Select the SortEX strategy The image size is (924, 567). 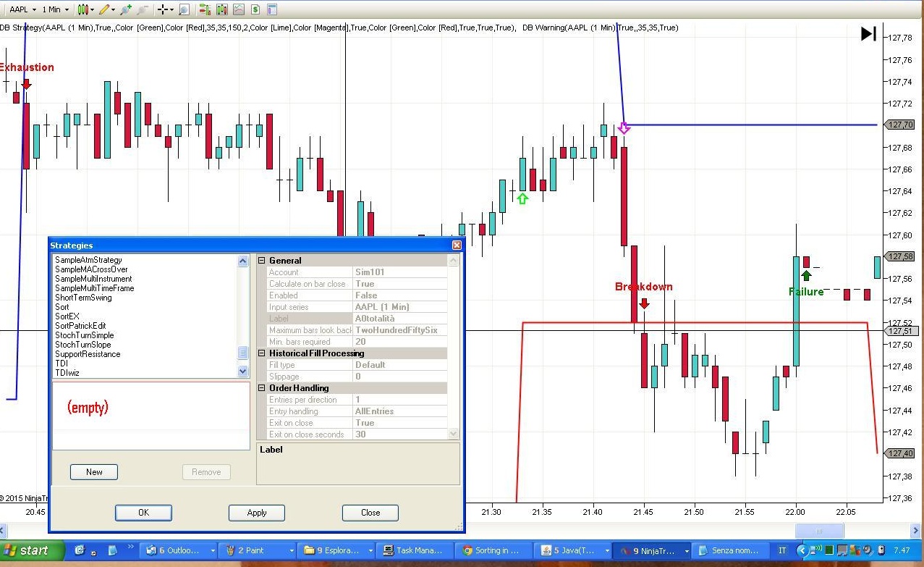coord(67,316)
